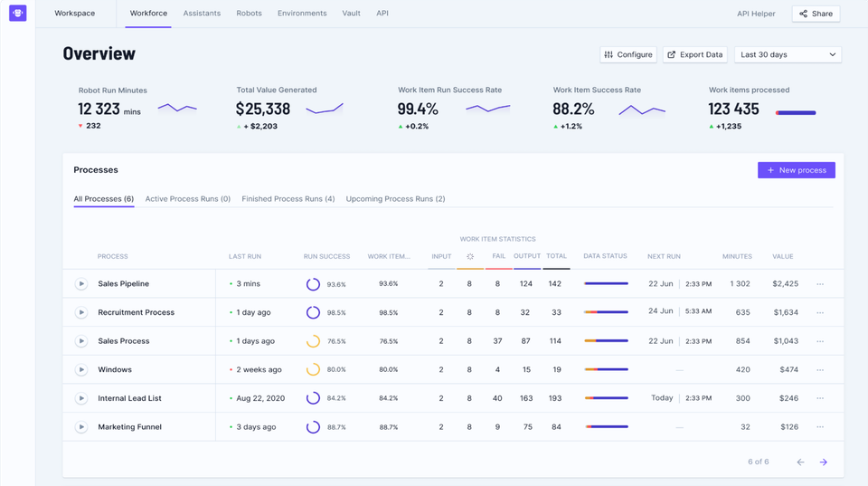Viewport: 868px width, 486px height.
Task: Open three-dot menu for Internal Lead List
Action: [x=820, y=398]
